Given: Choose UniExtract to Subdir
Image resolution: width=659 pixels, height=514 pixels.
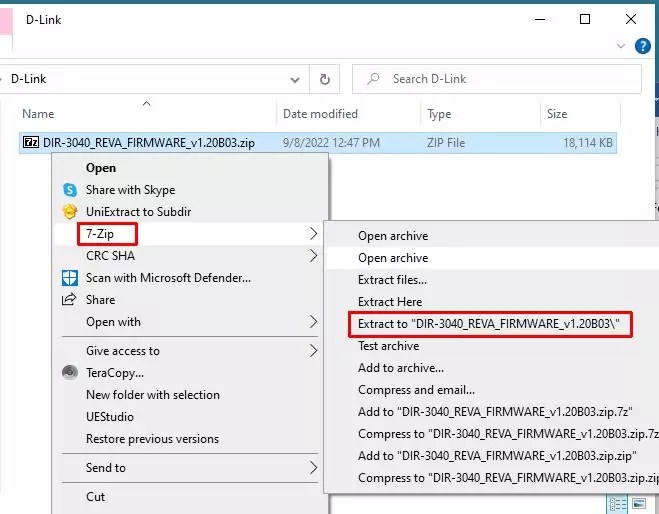Looking at the screenshot, I should coord(138,211).
